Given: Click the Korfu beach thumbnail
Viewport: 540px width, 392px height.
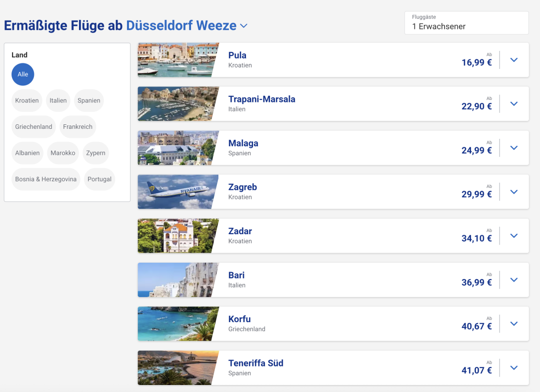Looking at the screenshot, I should pos(178,324).
